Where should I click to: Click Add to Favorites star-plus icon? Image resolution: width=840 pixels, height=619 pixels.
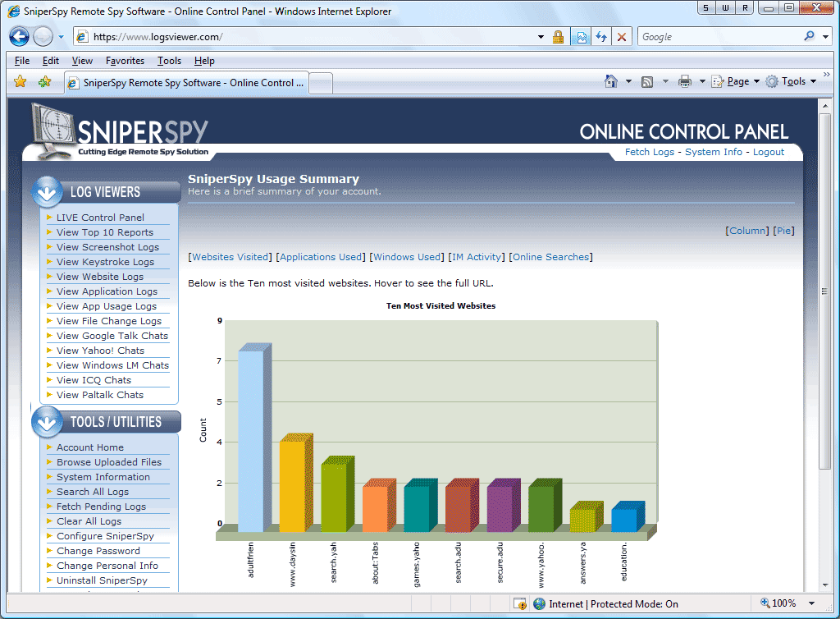45,81
